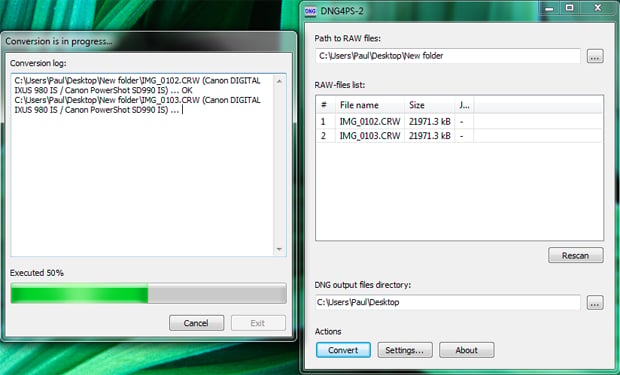Image resolution: width=620 pixels, height=375 pixels.
Task: Minimize the DNG4PS-2 window
Action: pos(549,8)
